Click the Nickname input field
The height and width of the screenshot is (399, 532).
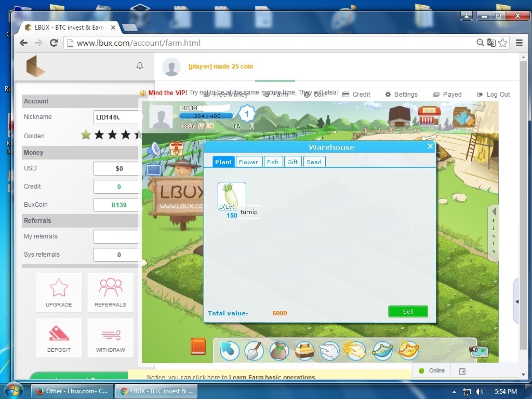[x=118, y=117]
